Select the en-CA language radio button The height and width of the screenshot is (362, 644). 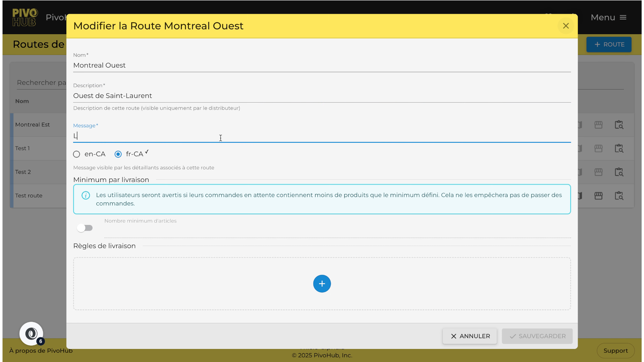tap(76, 154)
